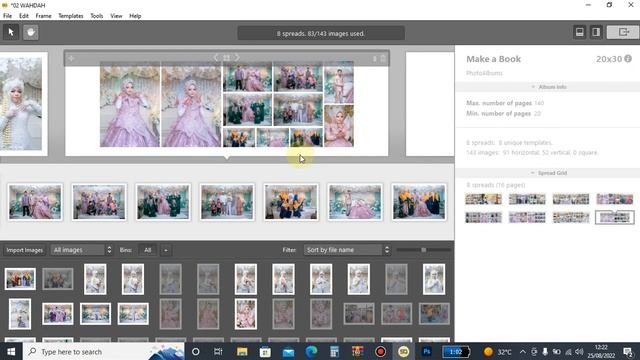
Task: Select the All bin button
Action: coord(148,250)
